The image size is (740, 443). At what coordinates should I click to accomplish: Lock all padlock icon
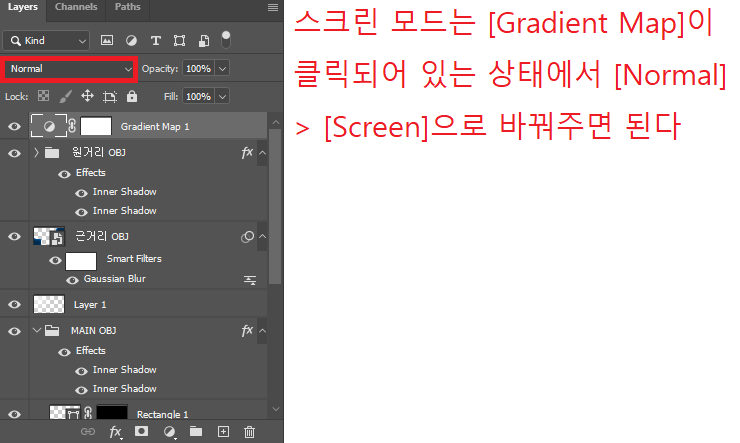[132, 96]
